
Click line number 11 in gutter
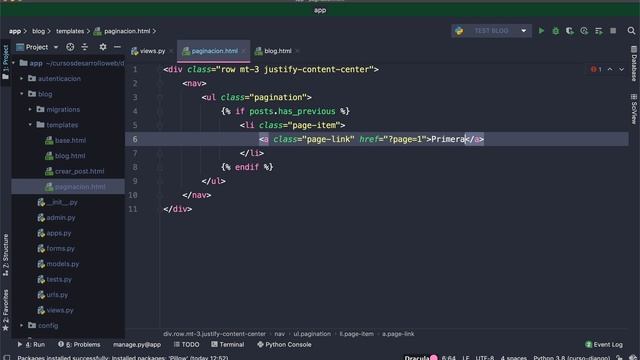(133, 209)
